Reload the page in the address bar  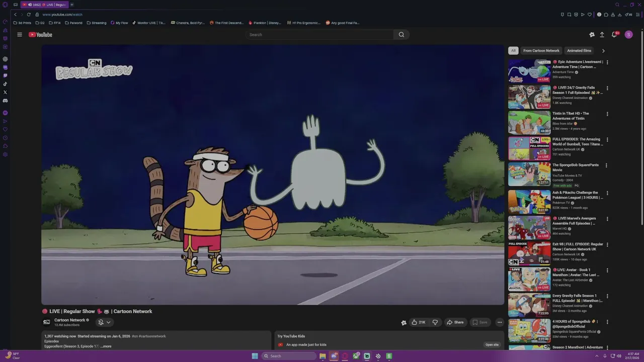click(29, 15)
